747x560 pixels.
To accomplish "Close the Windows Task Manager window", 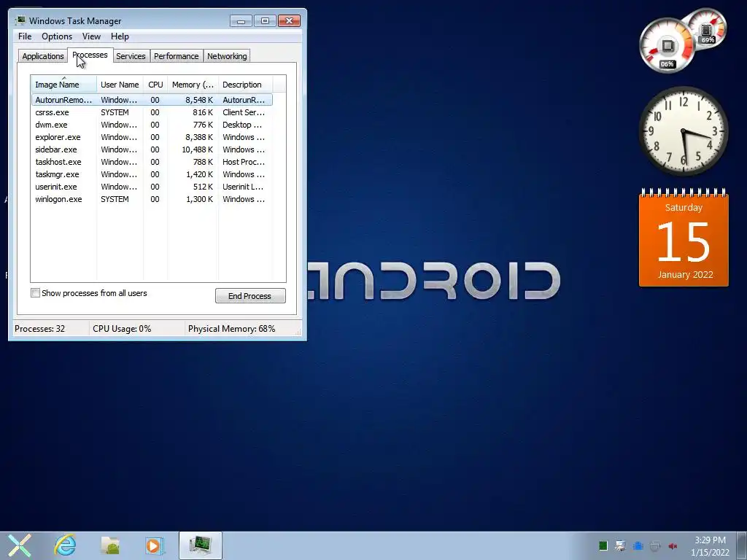I will click(x=289, y=21).
